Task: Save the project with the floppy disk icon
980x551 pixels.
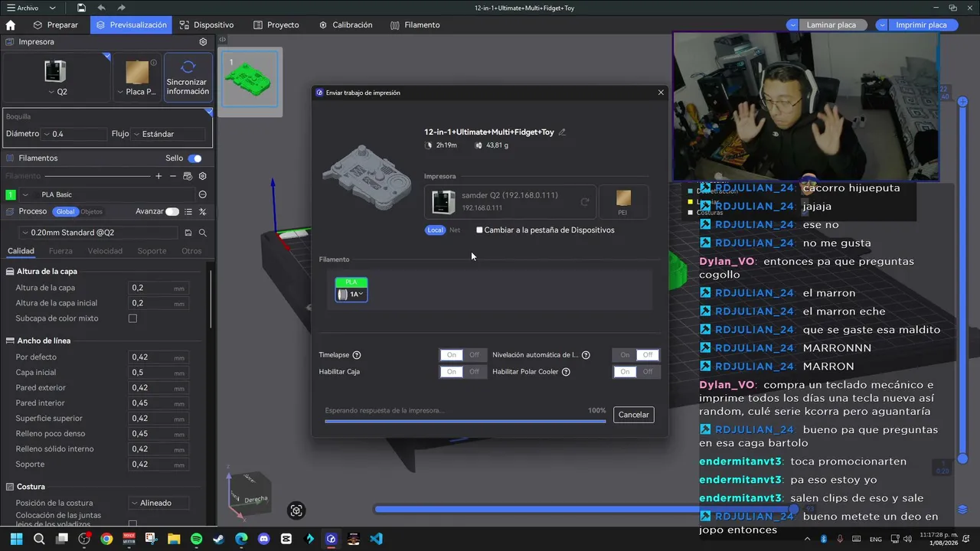Action: click(x=81, y=8)
